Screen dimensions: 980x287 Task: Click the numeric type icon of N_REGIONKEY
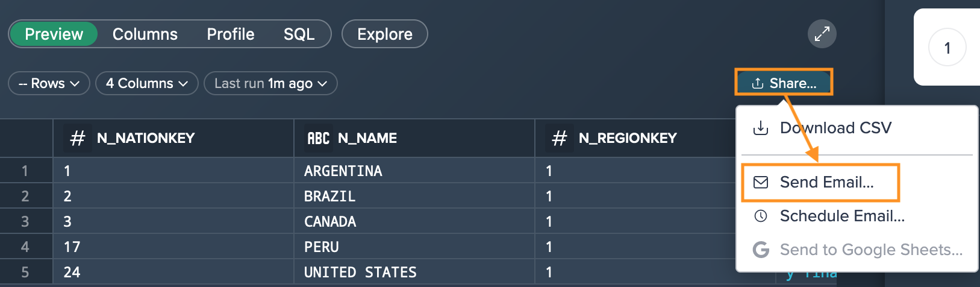pos(560,138)
